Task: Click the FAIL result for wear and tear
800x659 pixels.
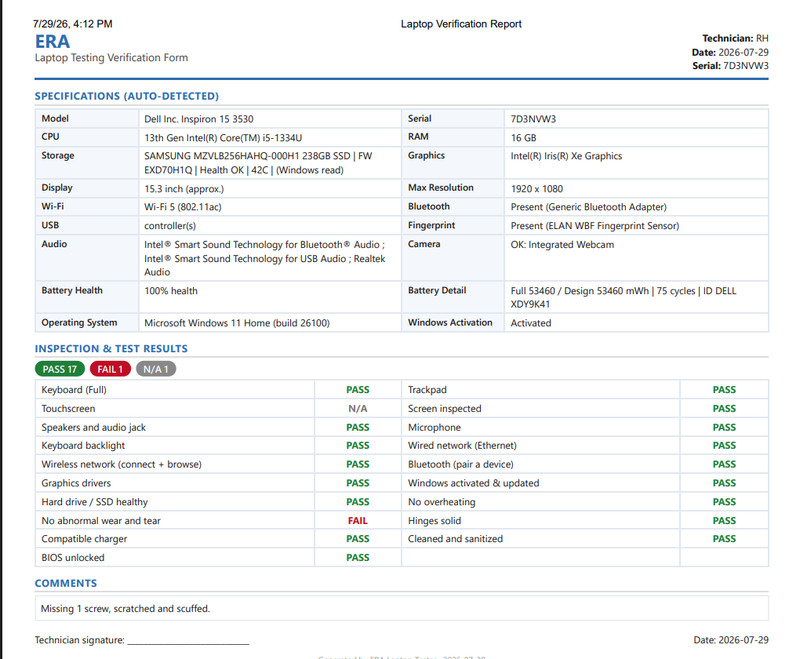Action: tap(358, 521)
